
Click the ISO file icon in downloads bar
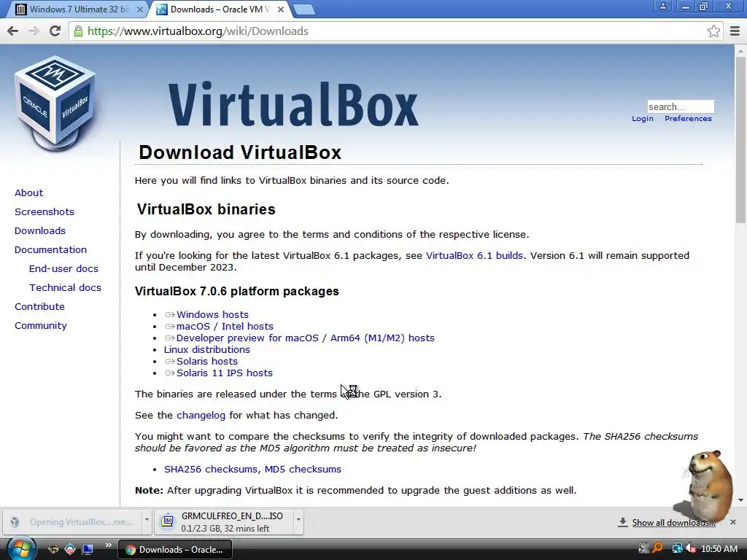pyautogui.click(x=168, y=521)
